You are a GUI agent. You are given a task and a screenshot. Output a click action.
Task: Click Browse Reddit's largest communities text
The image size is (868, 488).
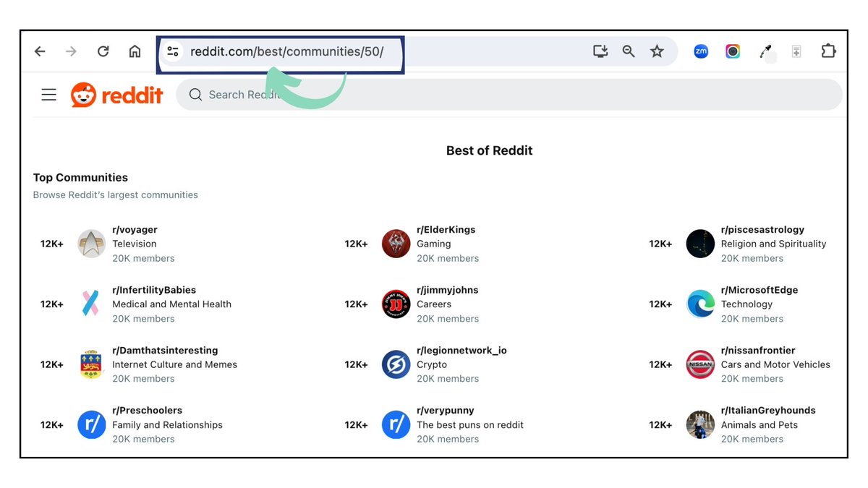pos(116,195)
